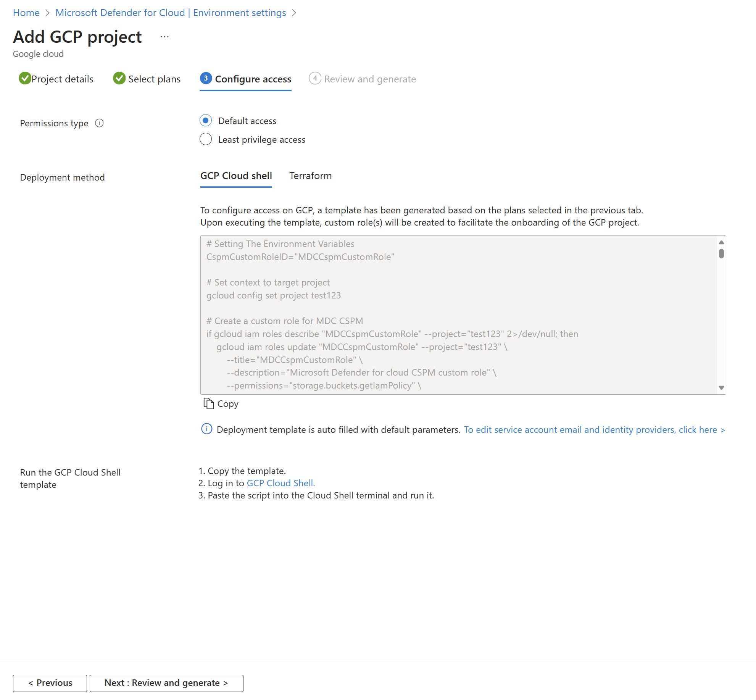
Task: Click the Copy template icon
Action: pyautogui.click(x=208, y=403)
